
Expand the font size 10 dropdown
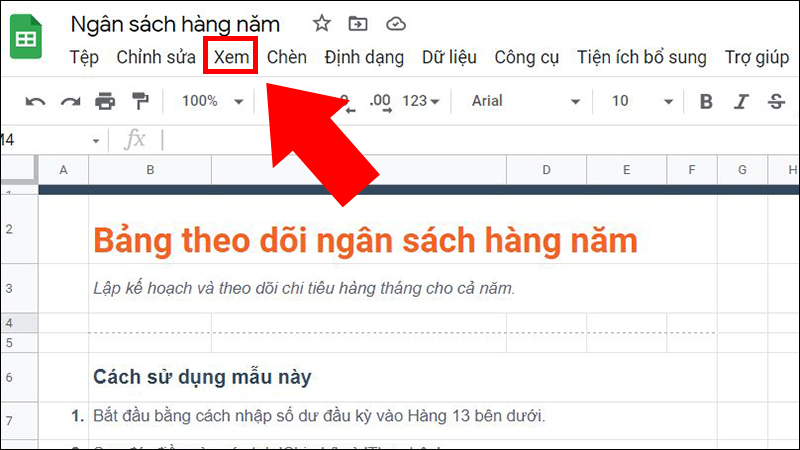642,101
